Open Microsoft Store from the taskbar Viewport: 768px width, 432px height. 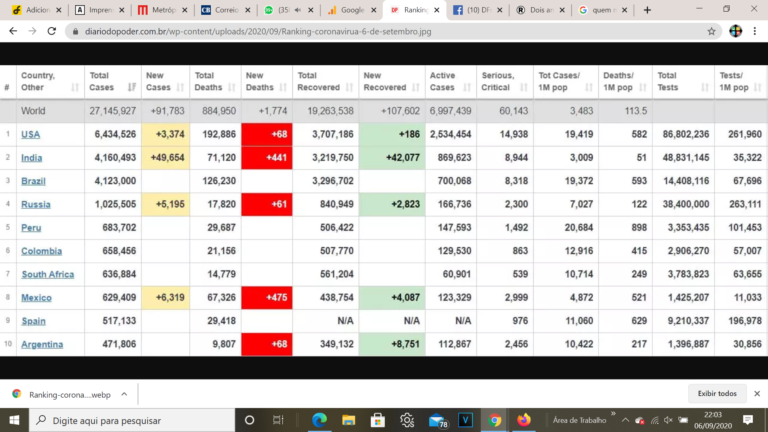[378, 420]
